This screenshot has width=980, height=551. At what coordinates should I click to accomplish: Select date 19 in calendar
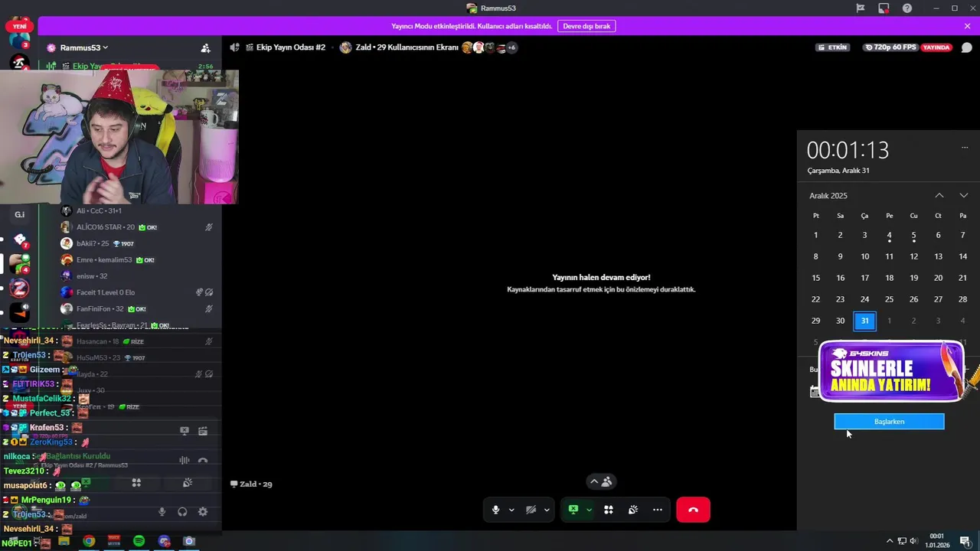point(913,278)
